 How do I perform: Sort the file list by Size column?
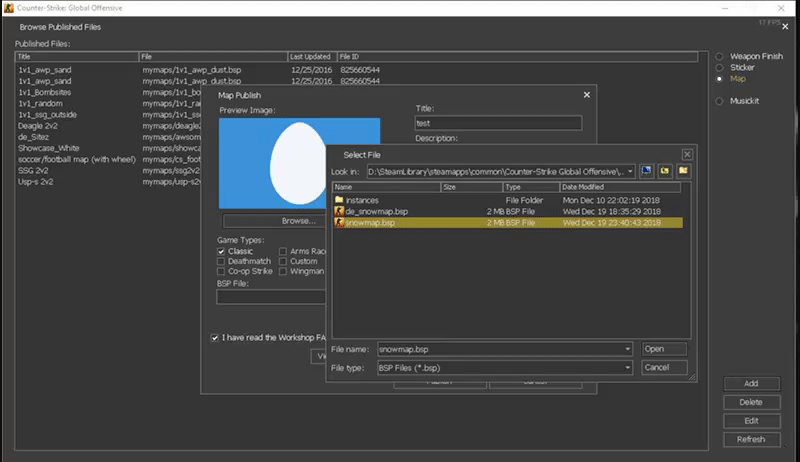(x=472, y=187)
